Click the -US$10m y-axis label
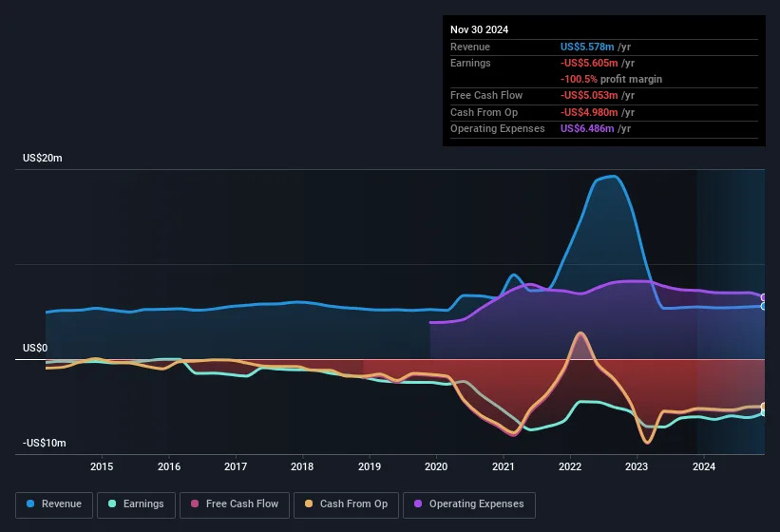Viewport: 780px width, 532px height. pyautogui.click(x=45, y=443)
